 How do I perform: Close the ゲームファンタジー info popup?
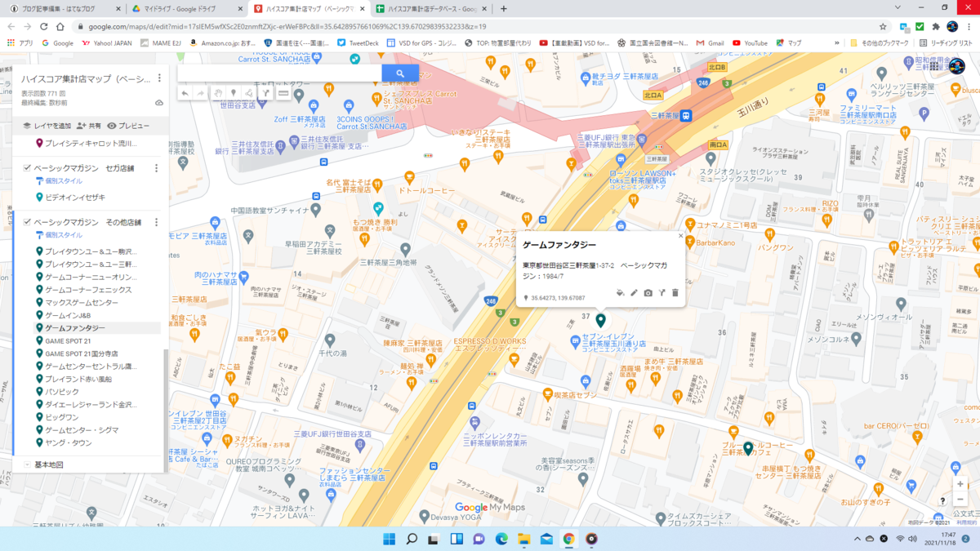click(x=680, y=236)
